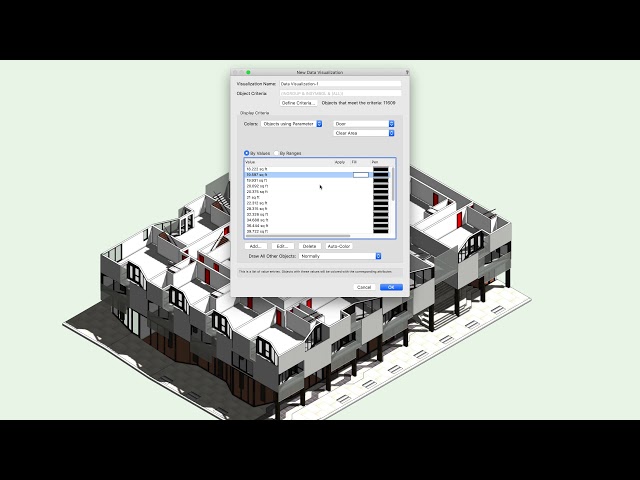The height and width of the screenshot is (480, 640).
Task: Click the Object Criteria text field
Action: pos(340,93)
